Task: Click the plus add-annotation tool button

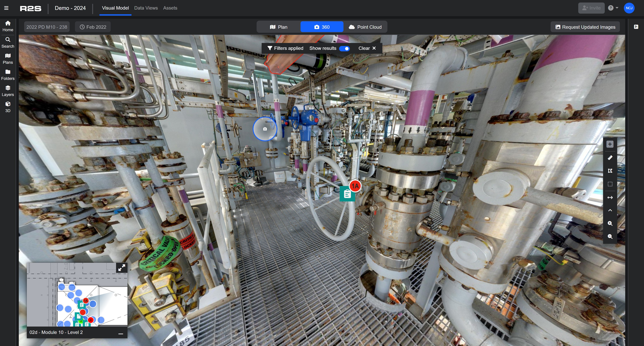Action: coord(610,144)
